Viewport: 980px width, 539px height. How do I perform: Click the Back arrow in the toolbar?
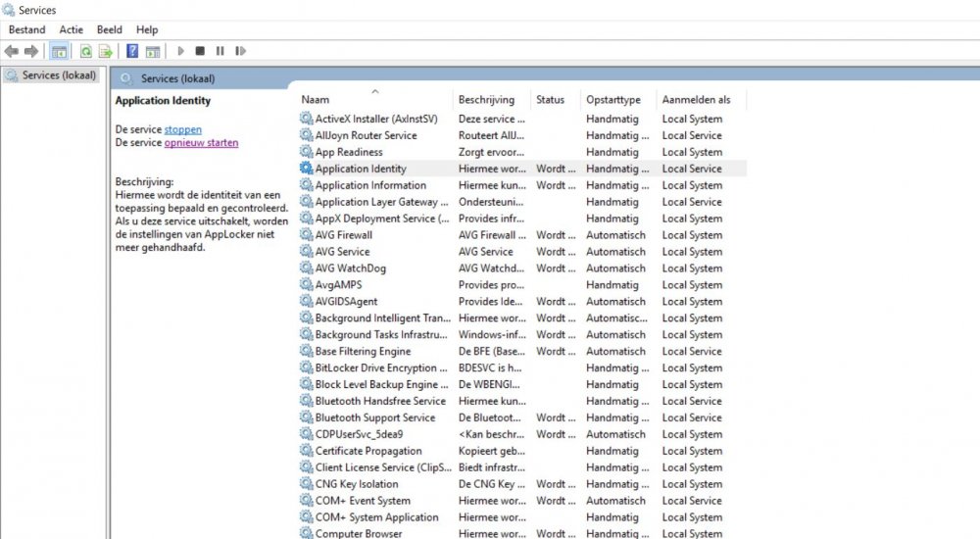pyautogui.click(x=12, y=51)
